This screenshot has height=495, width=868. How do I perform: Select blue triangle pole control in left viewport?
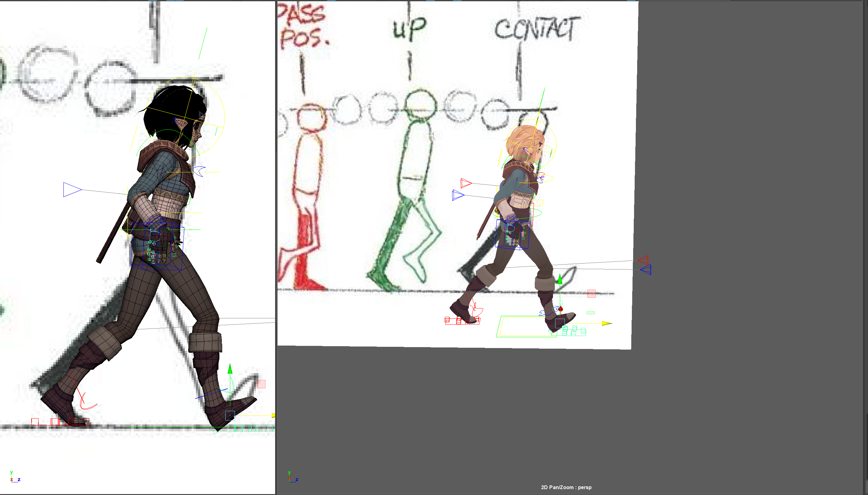(x=72, y=190)
